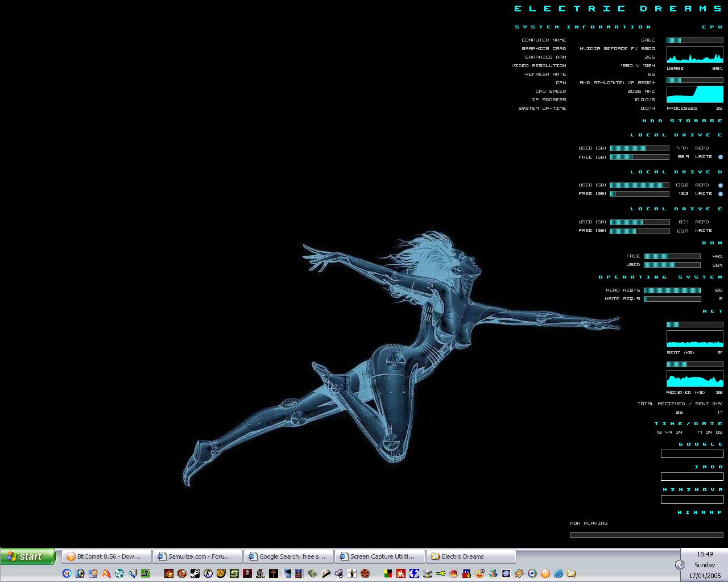Open the Counter-Strike shortcut icon
This screenshot has height=582, width=728.
click(208, 573)
